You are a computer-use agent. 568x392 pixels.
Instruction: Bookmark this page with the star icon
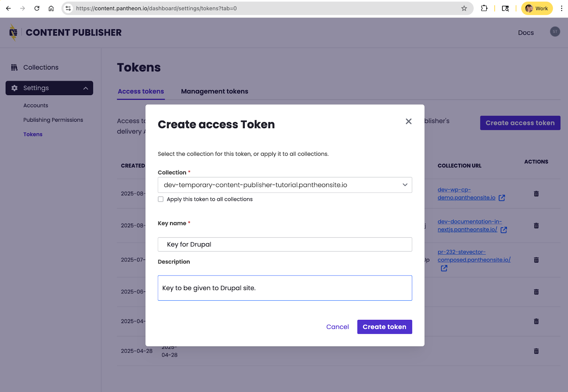[x=464, y=9]
